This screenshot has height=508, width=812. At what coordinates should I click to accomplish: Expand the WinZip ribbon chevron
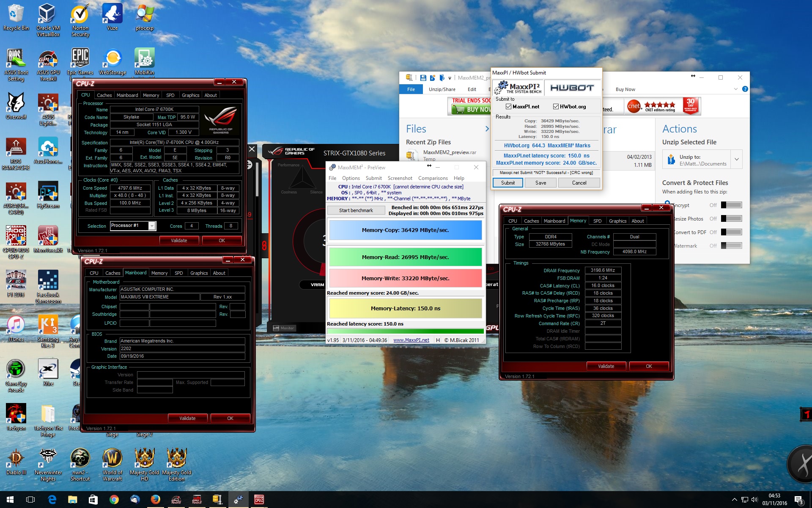736,89
